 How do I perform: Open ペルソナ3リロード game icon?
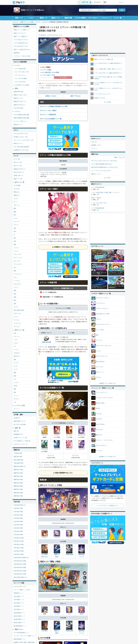coord(93,446)
